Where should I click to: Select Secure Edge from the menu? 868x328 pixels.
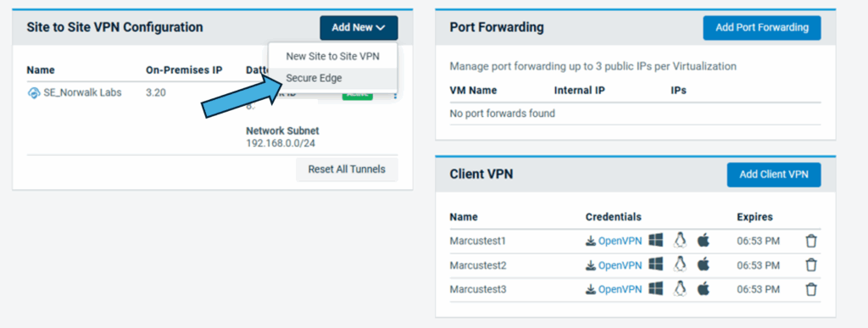[x=314, y=79]
